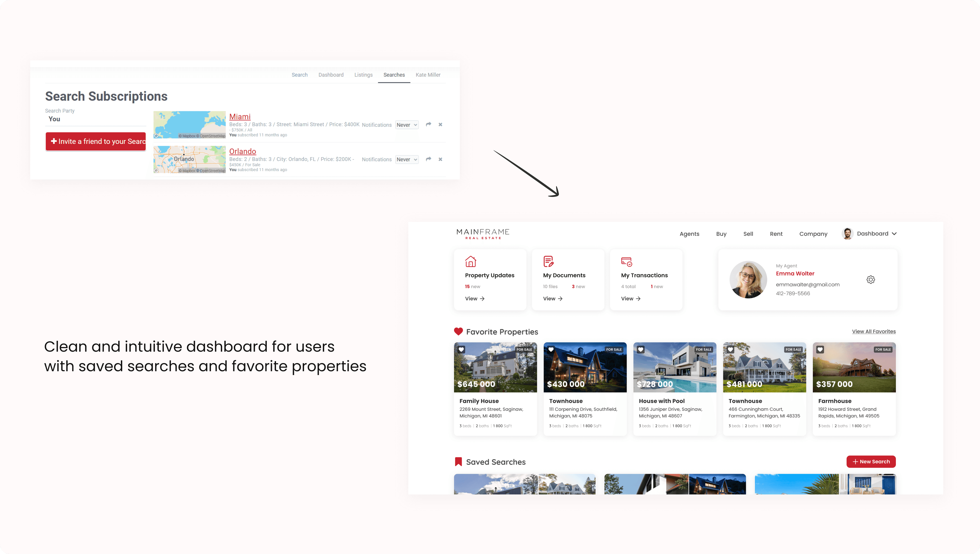Screen dimensions: 980x554
Task: Unfavorite the $357 000 Farmhouse listing
Action: point(820,350)
